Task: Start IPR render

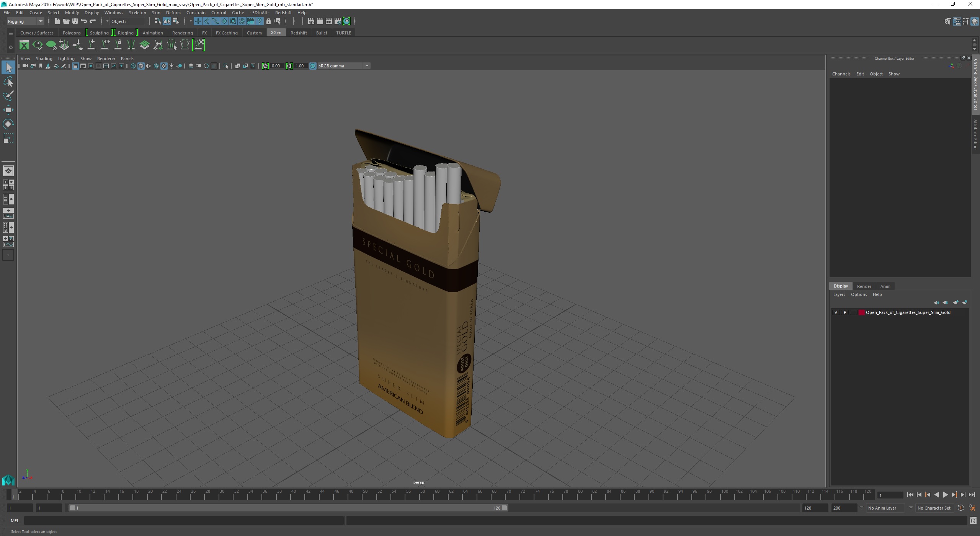Action: (328, 21)
